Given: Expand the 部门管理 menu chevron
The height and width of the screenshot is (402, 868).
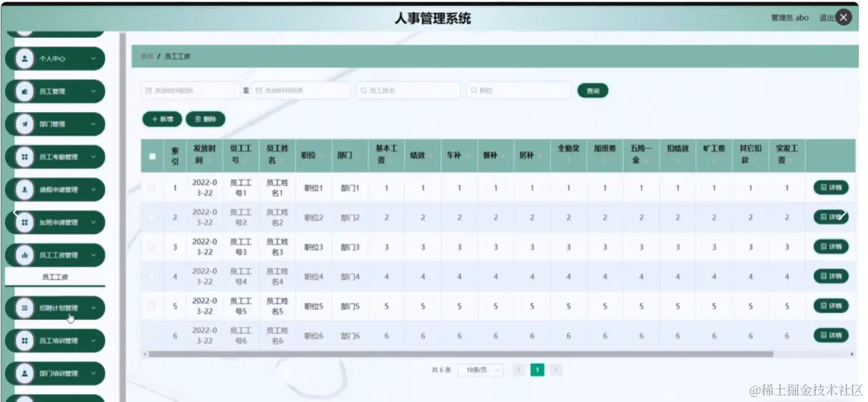Looking at the screenshot, I should [x=93, y=124].
